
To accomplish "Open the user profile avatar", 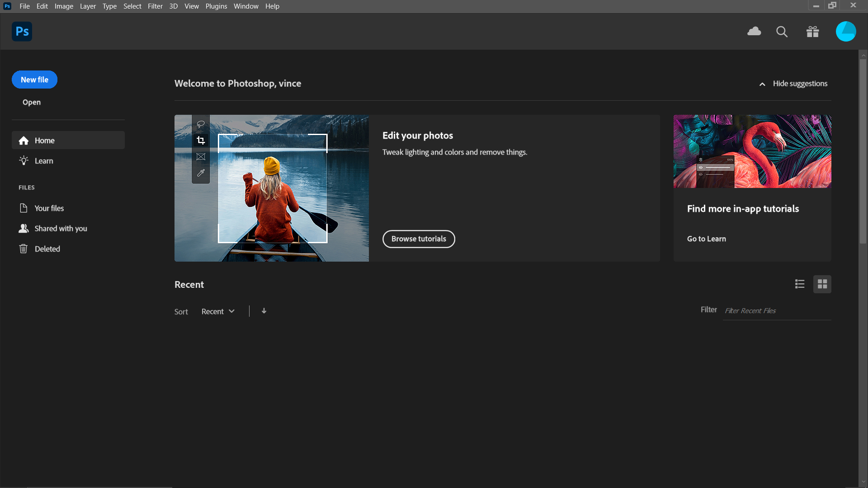I will click(845, 32).
